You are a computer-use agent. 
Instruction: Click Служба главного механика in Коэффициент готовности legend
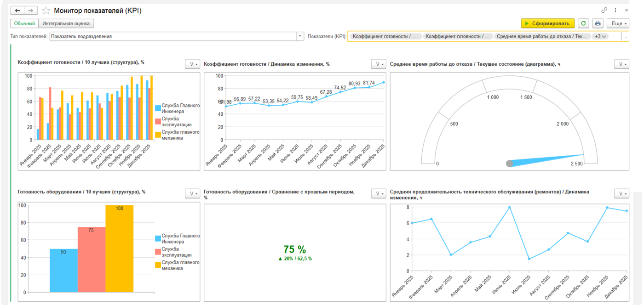(x=180, y=135)
